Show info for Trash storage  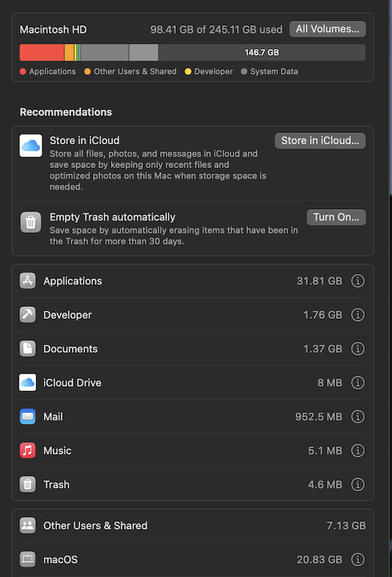358,484
